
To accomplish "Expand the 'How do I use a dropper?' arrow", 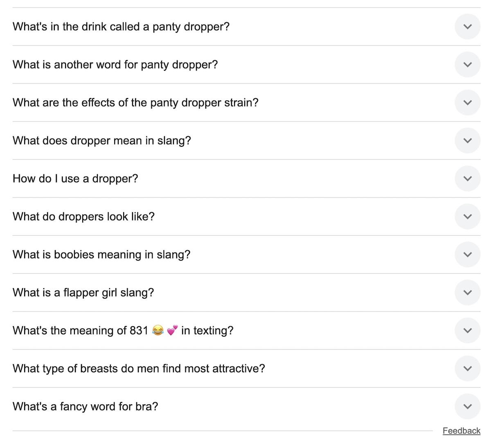I will (x=467, y=179).
